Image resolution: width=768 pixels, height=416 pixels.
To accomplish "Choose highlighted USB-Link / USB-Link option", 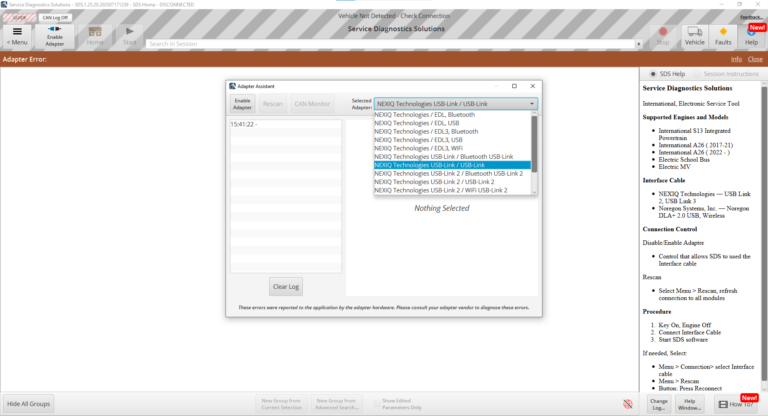I will (x=452, y=165).
